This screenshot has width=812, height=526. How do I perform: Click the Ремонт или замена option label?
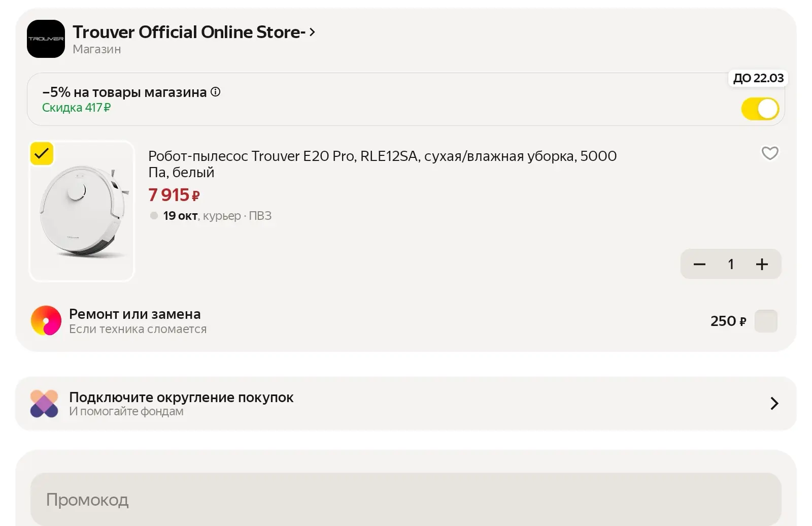[135, 314]
